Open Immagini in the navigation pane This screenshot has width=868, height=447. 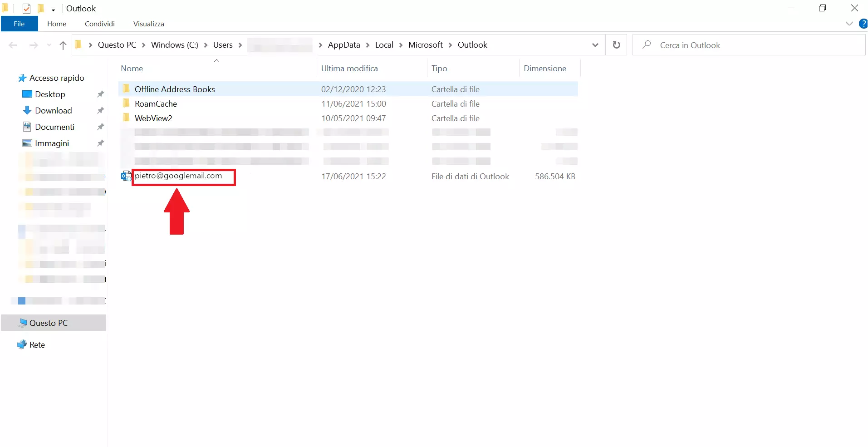pos(52,143)
